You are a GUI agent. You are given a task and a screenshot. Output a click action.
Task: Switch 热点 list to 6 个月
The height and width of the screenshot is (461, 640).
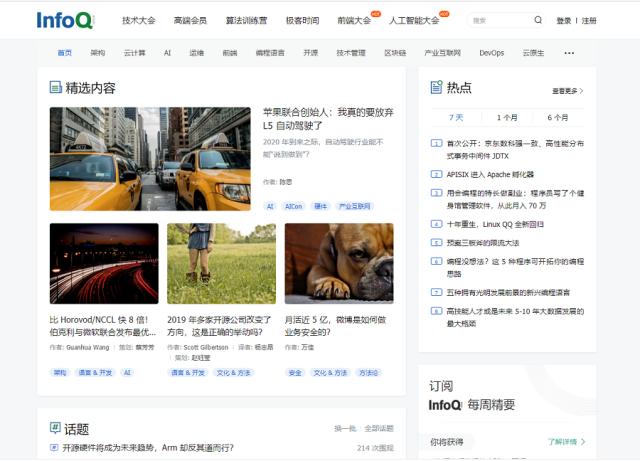point(558,118)
